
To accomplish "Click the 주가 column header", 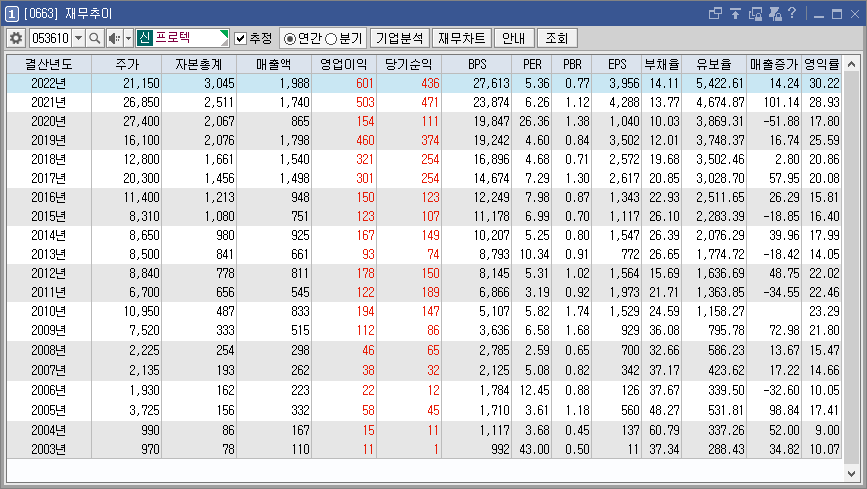I will [x=127, y=64].
